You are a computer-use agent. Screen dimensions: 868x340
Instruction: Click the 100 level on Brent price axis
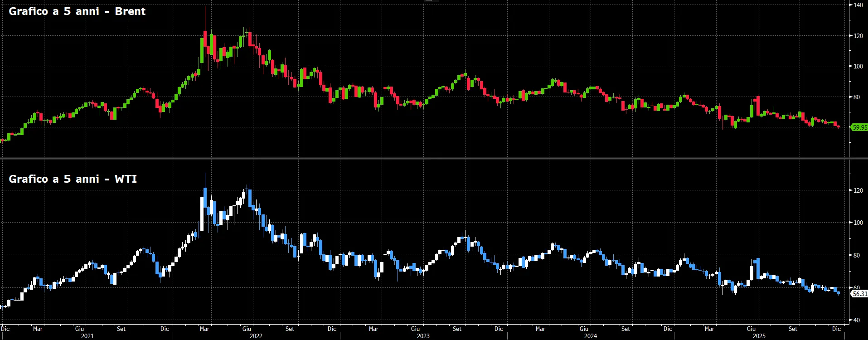[x=858, y=66]
